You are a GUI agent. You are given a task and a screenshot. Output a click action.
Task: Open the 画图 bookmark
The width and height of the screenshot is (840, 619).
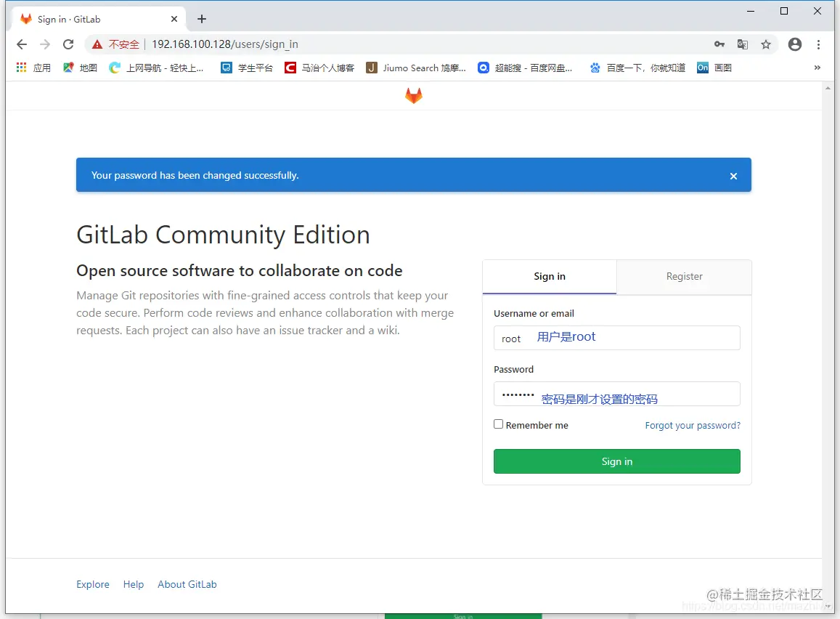714,68
